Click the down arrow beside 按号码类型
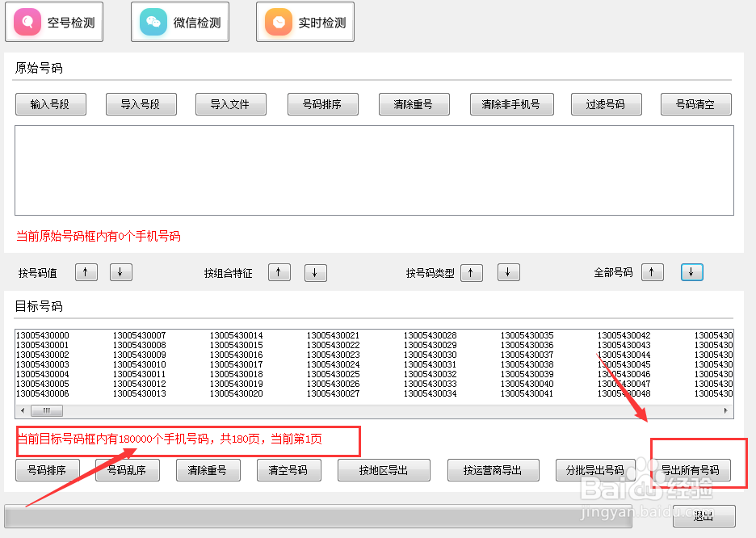The image size is (756, 538). (x=508, y=272)
